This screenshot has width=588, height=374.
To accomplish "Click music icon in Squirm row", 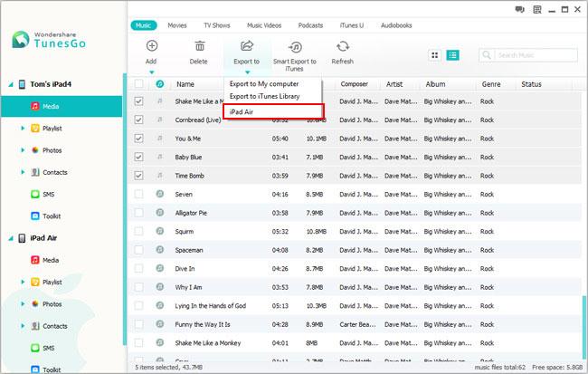I will [x=160, y=231].
